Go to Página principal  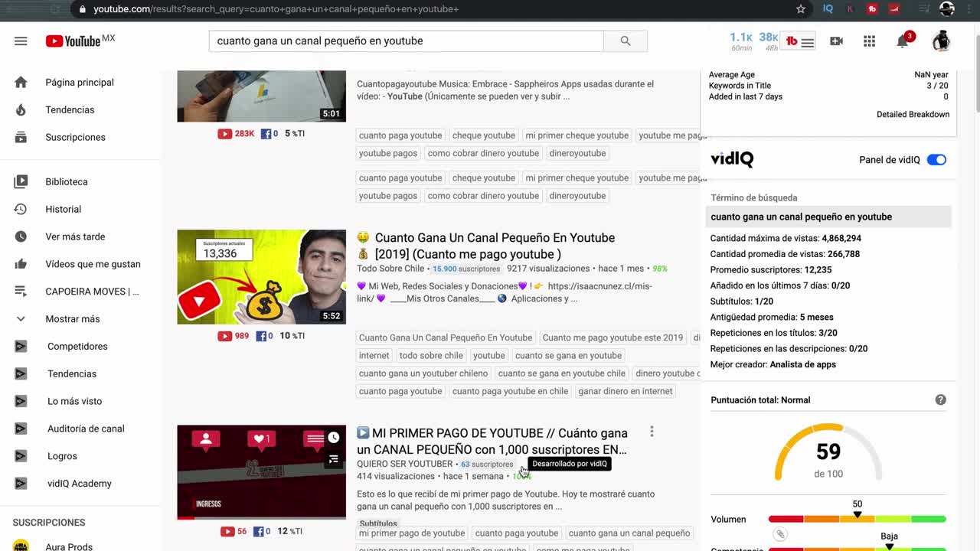coord(80,82)
